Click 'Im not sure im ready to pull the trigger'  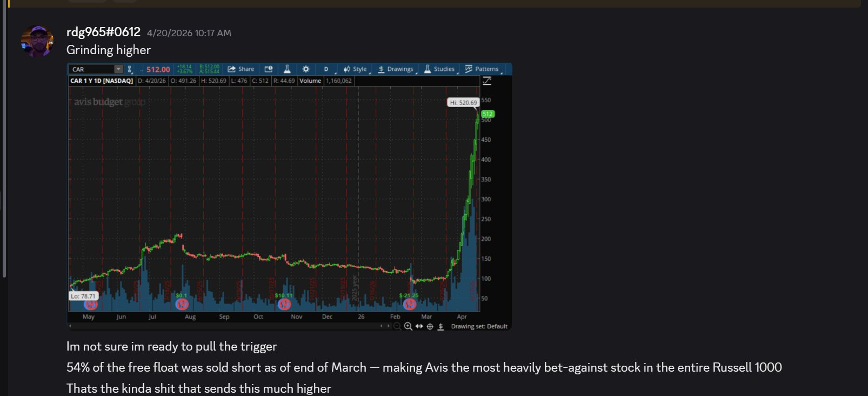pyautogui.click(x=172, y=346)
